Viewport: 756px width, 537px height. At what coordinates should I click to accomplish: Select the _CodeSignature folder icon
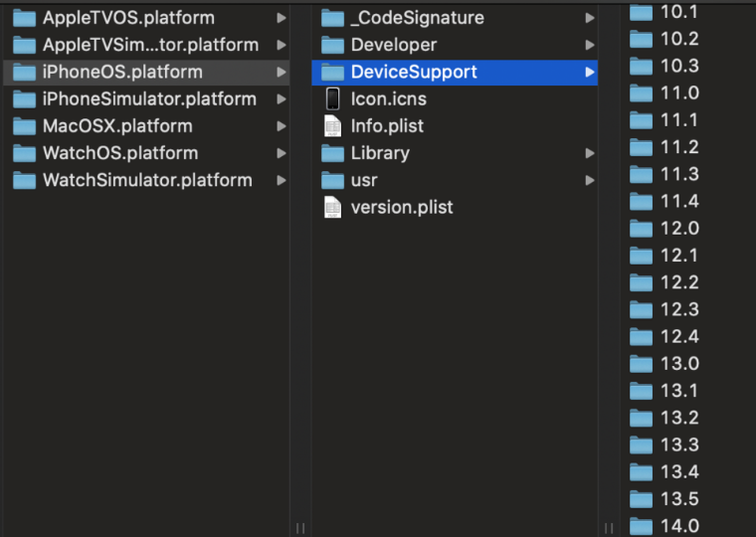pos(332,18)
